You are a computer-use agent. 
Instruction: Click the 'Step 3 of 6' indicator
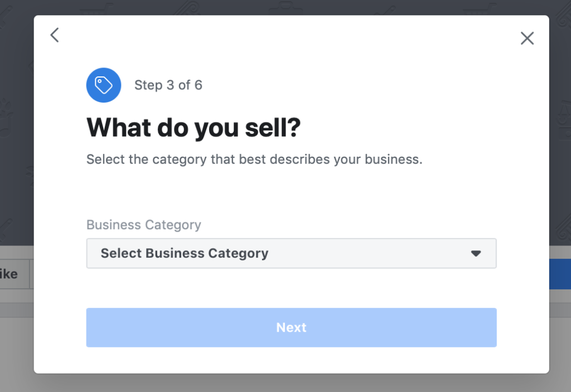[168, 85]
